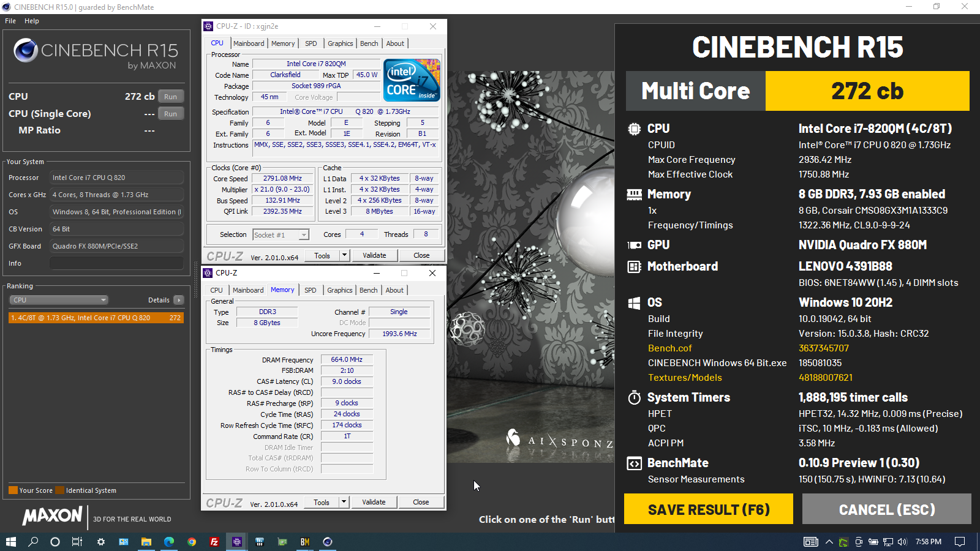Open Tools dropdown arrow in CPU-Z xgjn2e window
980x551 pixels.
click(344, 255)
